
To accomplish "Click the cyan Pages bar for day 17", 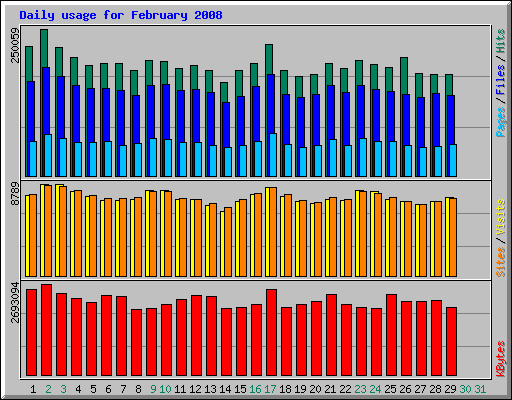I will [273, 155].
